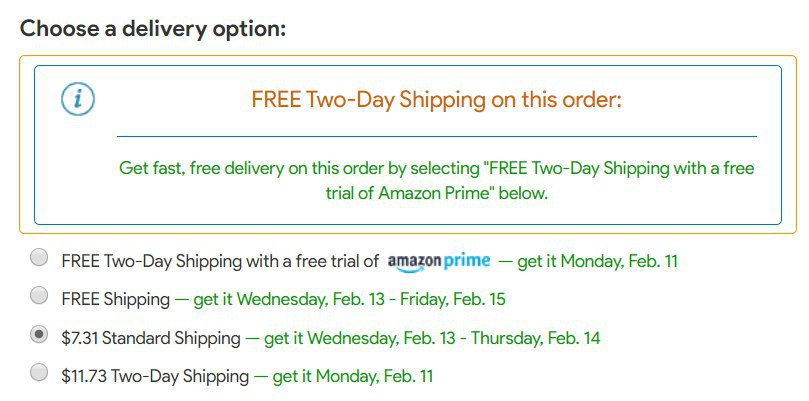Pick the $11.73 Two-Day Shipping radio button
The image size is (809, 401).
tap(39, 373)
